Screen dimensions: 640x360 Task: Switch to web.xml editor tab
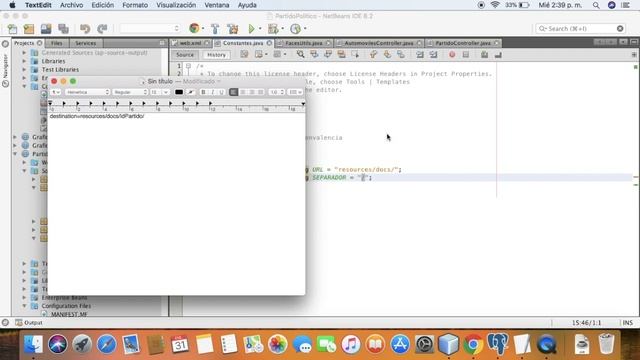190,43
